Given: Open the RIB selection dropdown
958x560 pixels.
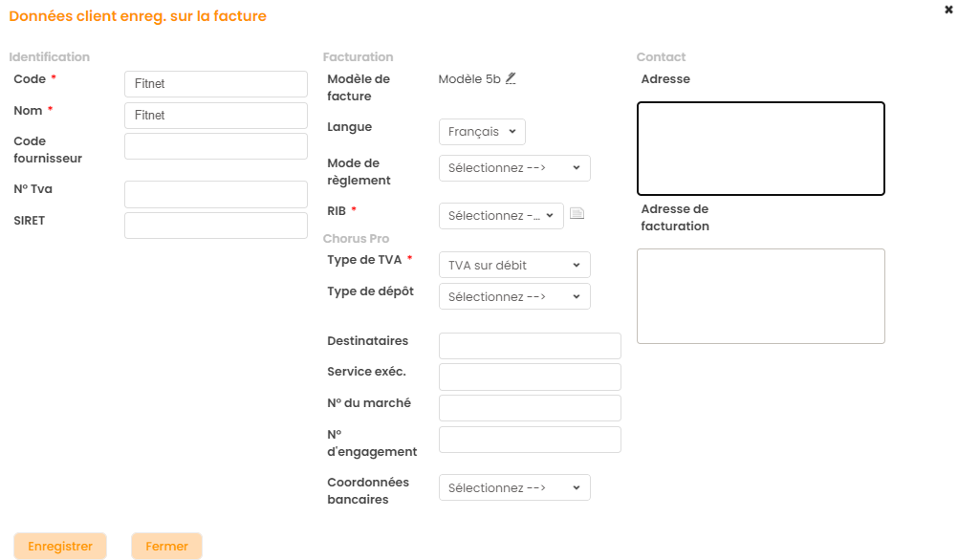Looking at the screenshot, I should 501,216.
